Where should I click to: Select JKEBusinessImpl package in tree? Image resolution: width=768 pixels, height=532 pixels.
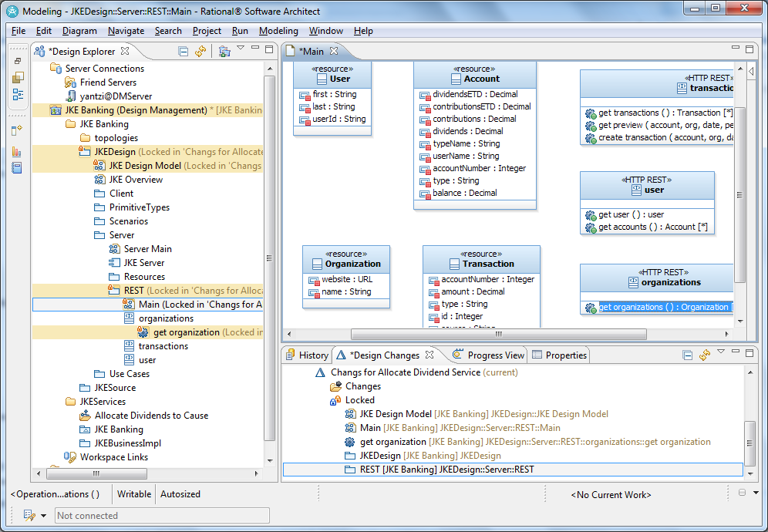[x=127, y=443]
